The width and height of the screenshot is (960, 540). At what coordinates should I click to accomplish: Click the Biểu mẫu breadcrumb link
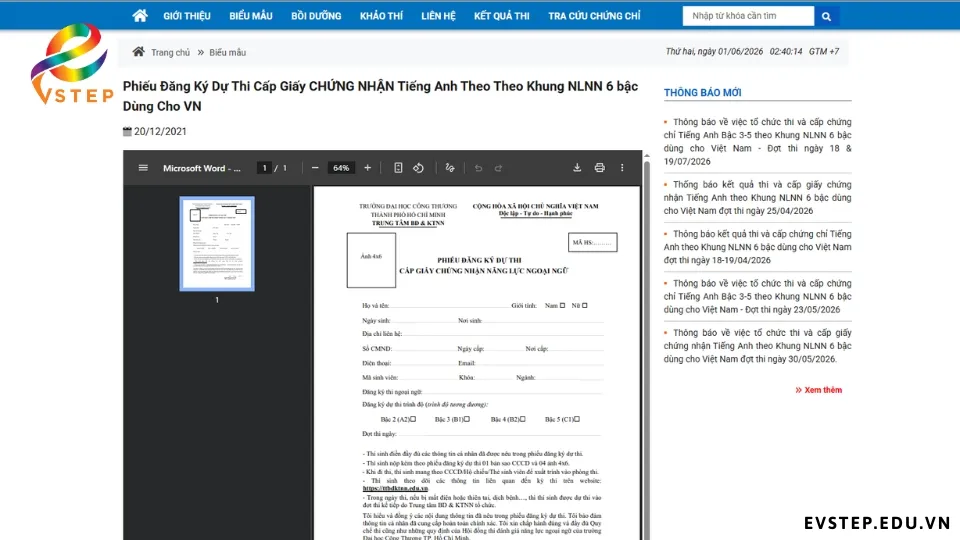click(x=227, y=53)
